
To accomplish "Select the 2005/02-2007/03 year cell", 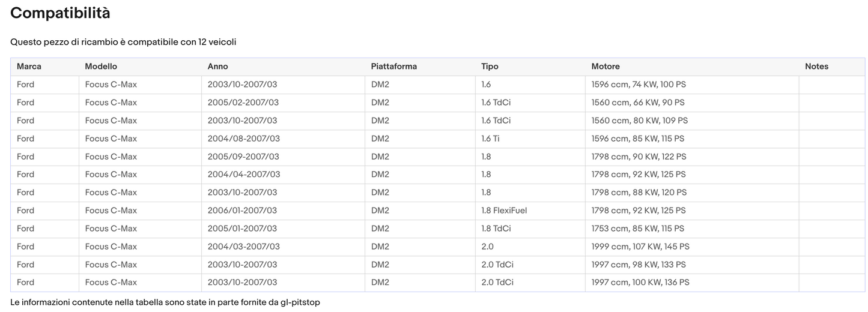I will (243, 103).
